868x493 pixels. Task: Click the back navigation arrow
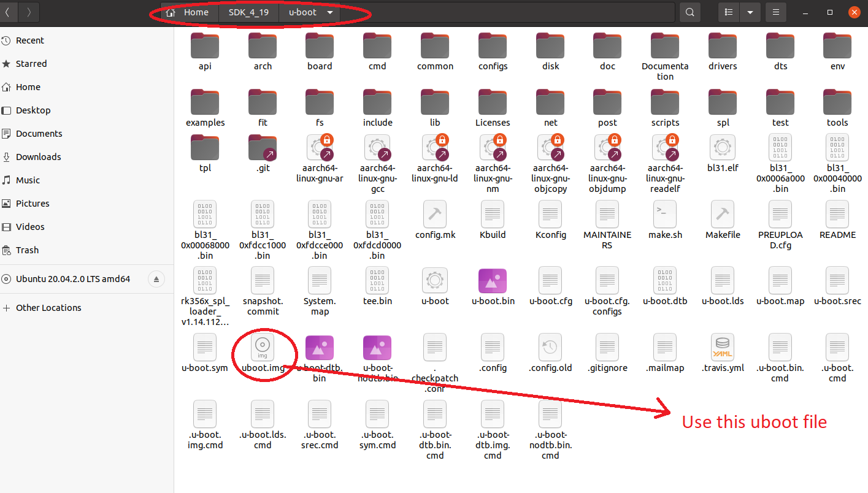(x=8, y=12)
